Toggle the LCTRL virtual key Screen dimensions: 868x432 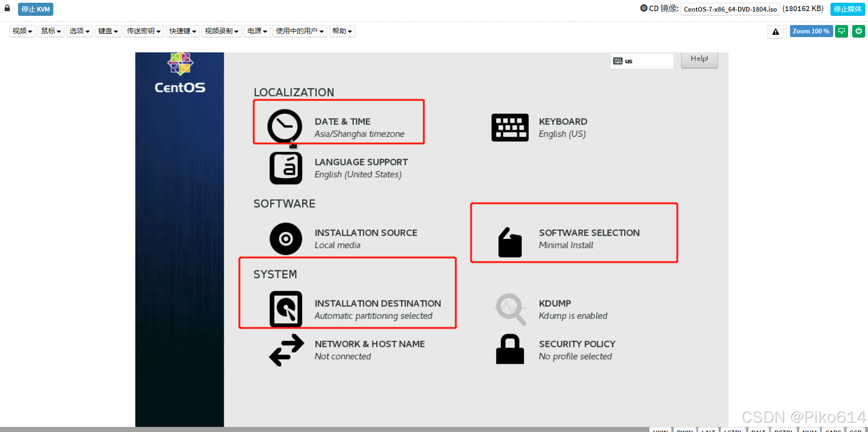click(x=733, y=430)
